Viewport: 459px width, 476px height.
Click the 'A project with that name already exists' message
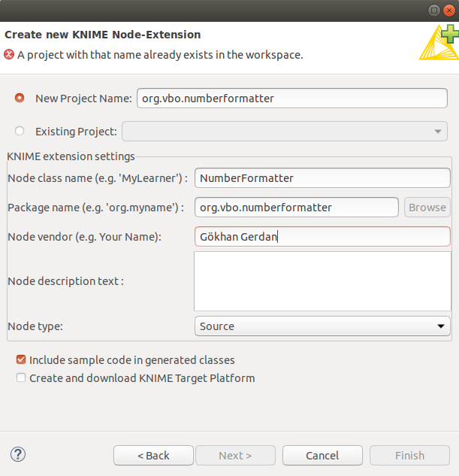(160, 55)
